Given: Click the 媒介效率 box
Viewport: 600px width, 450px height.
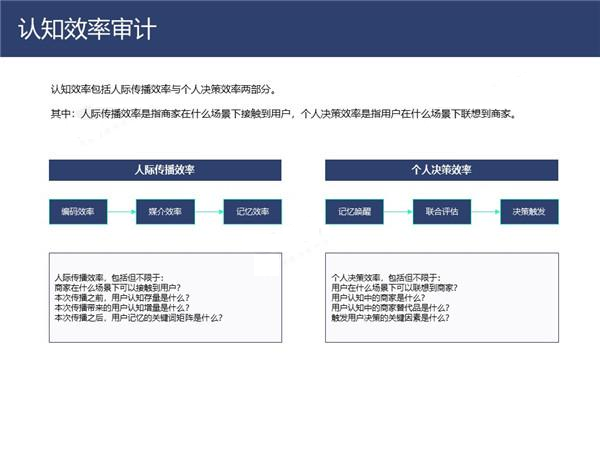Looking at the screenshot, I should 165,212.
